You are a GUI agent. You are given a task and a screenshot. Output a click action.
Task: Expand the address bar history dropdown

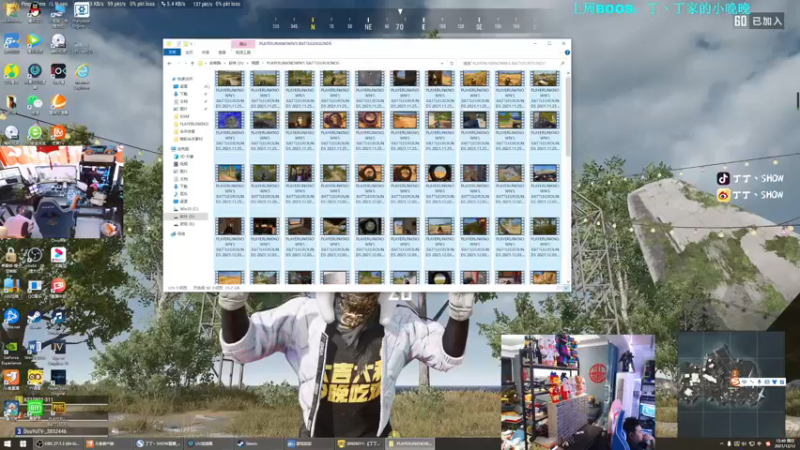[442, 63]
